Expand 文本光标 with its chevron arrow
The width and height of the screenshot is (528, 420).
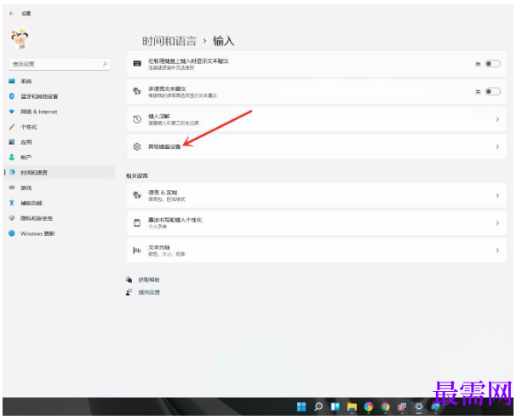click(x=497, y=250)
